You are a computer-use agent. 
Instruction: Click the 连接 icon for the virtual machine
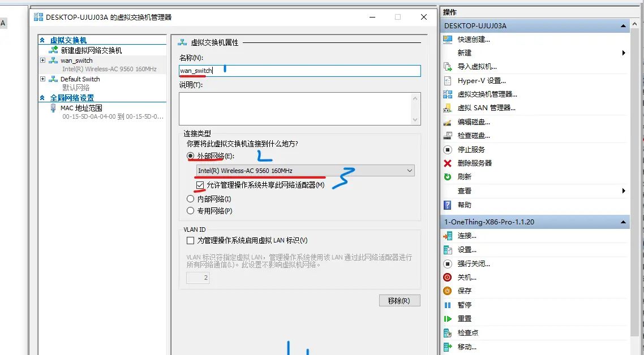point(448,236)
